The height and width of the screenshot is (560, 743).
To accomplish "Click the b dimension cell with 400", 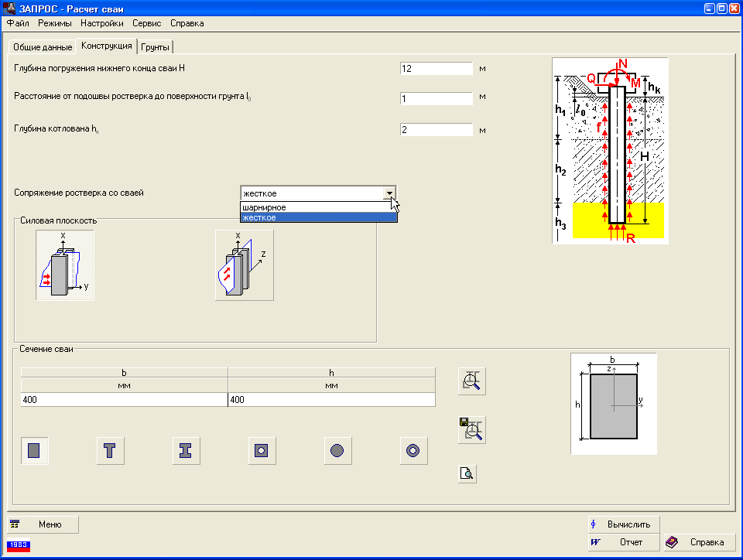I will (124, 400).
